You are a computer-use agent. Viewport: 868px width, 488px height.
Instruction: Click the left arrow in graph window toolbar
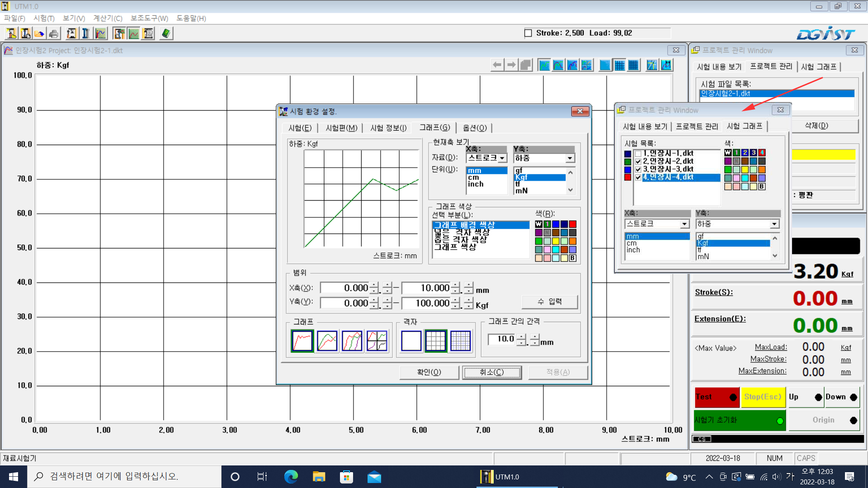click(x=497, y=65)
